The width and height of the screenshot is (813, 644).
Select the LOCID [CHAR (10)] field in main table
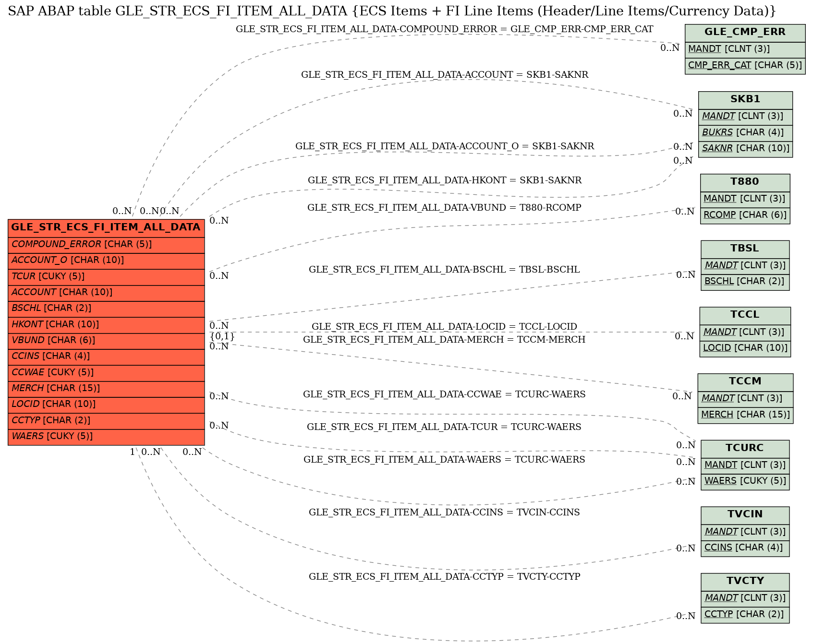106,405
